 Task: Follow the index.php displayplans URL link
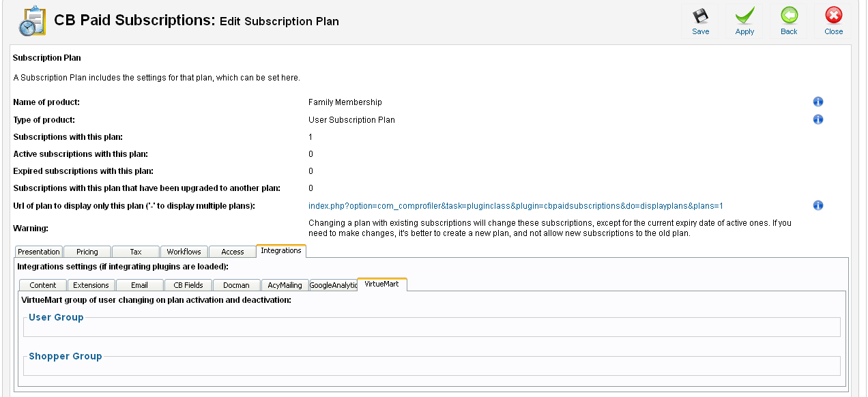pos(515,205)
